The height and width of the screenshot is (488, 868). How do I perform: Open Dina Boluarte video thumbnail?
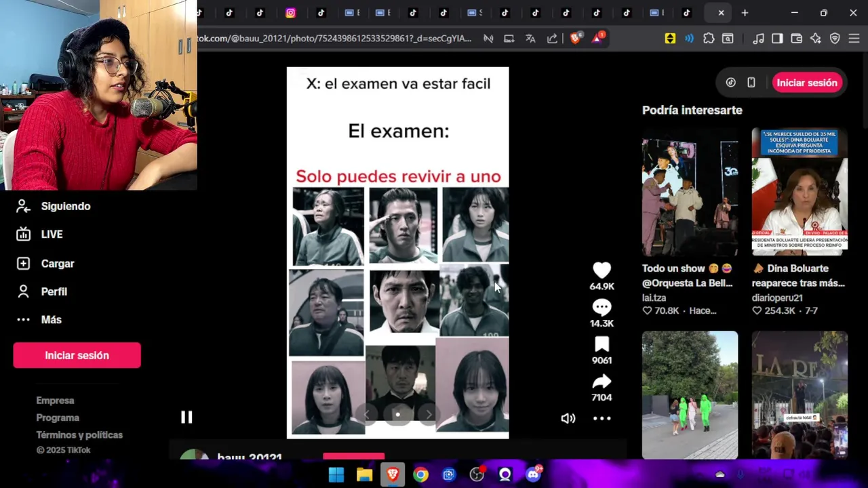coord(800,192)
